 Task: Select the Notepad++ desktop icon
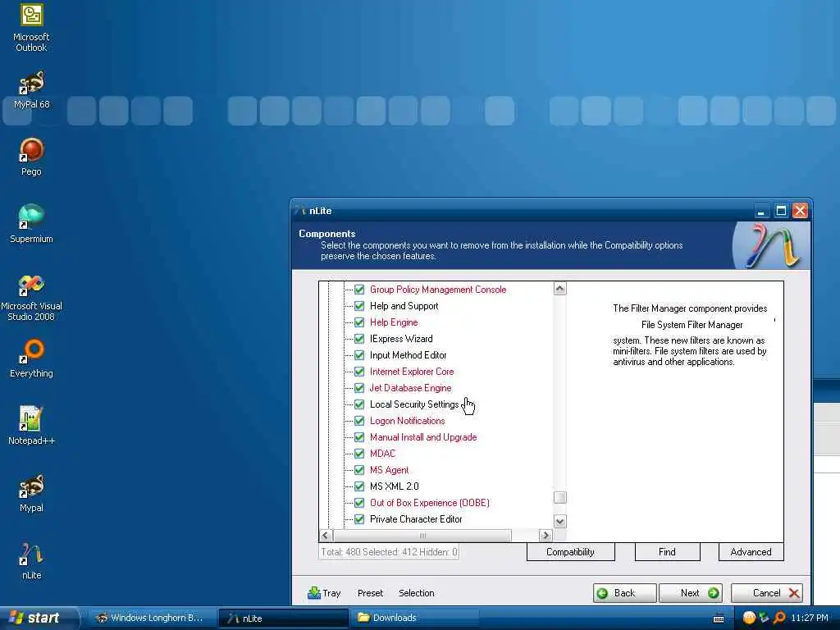click(31, 426)
